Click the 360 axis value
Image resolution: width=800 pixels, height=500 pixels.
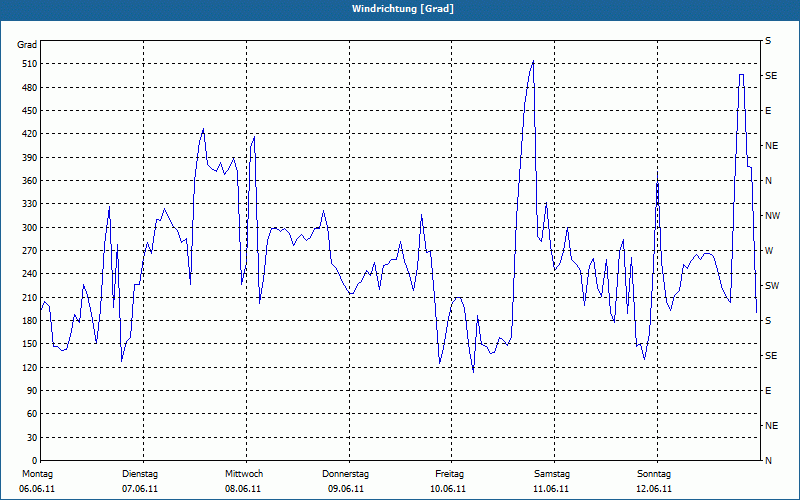click(30, 181)
